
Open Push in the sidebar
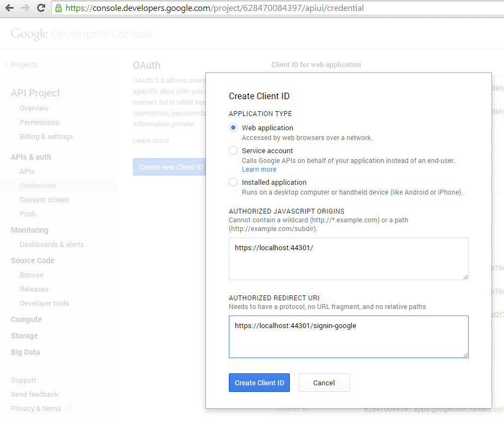point(28,214)
